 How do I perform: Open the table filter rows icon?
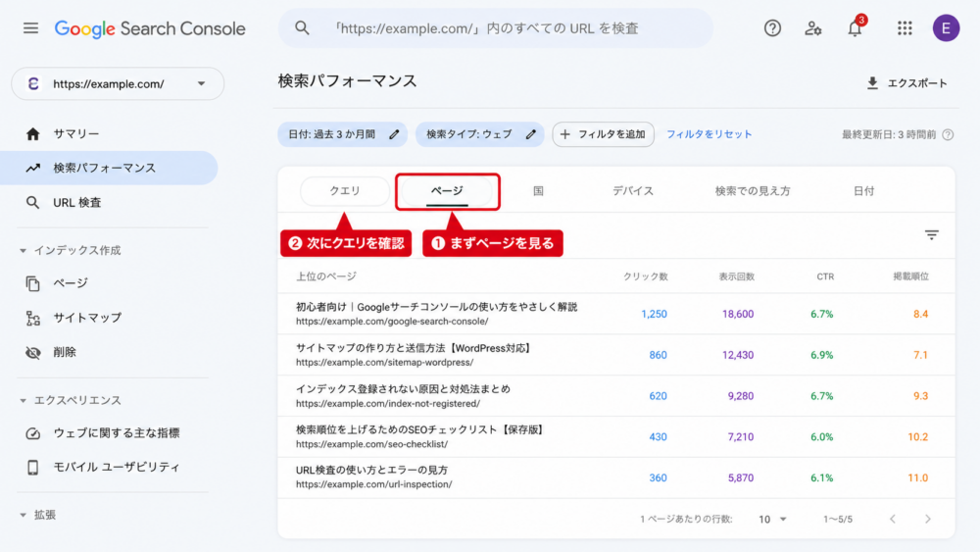coord(932,235)
